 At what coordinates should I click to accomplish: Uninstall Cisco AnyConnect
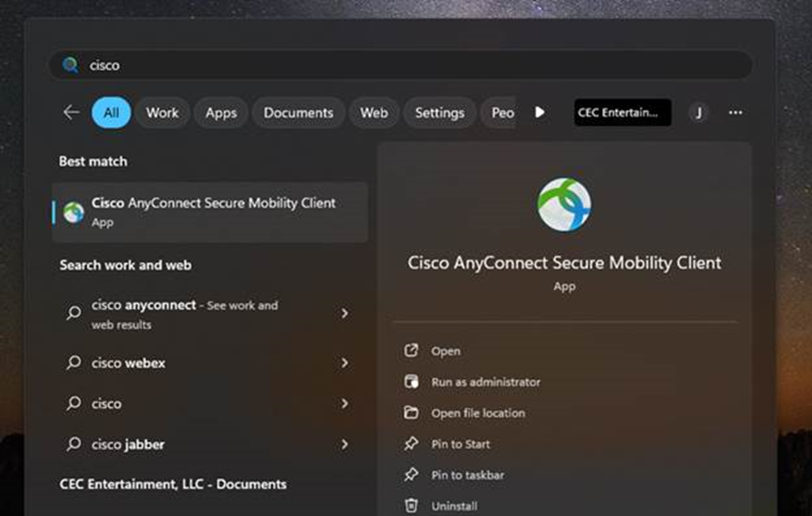453,505
